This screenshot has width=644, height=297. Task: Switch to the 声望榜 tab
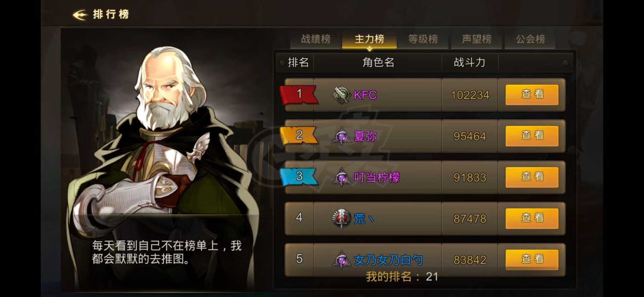point(477,40)
